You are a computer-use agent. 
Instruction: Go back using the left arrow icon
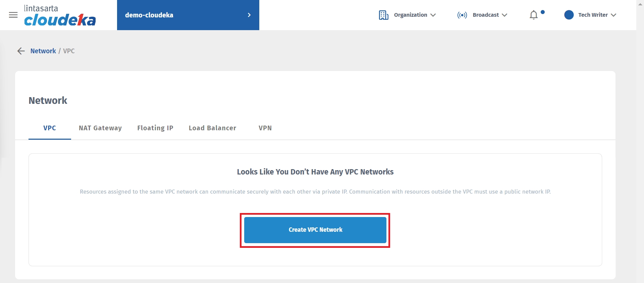[x=21, y=51]
